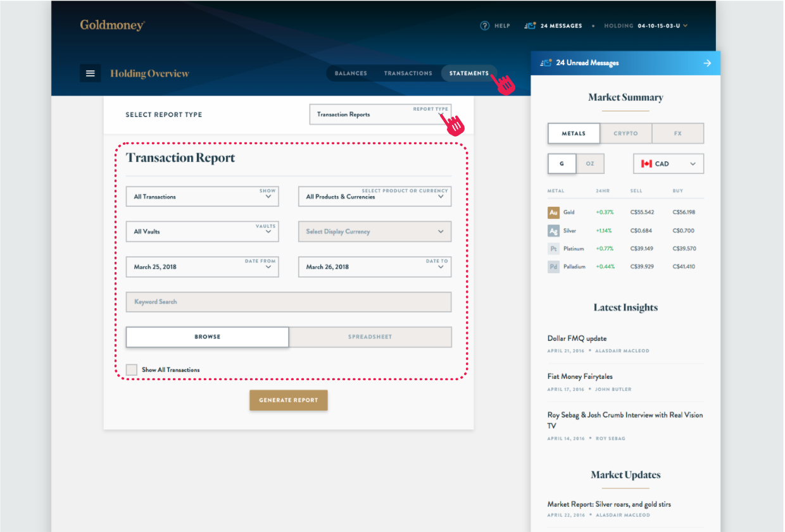This screenshot has width=785, height=532.
Task: Open the Fiat Money Fairytales article
Action: (x=580, y=376)
